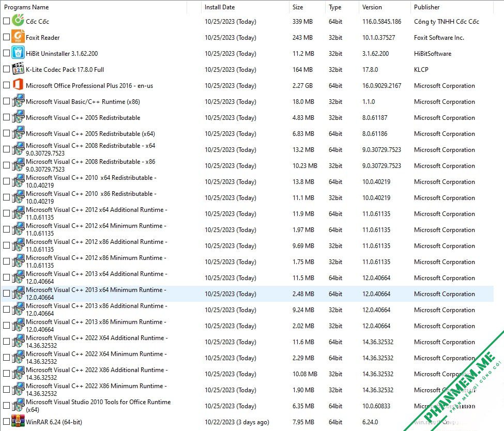Click icon of Visual C++ 2012 x86 Minimum Runtime

tap(18, 261)
